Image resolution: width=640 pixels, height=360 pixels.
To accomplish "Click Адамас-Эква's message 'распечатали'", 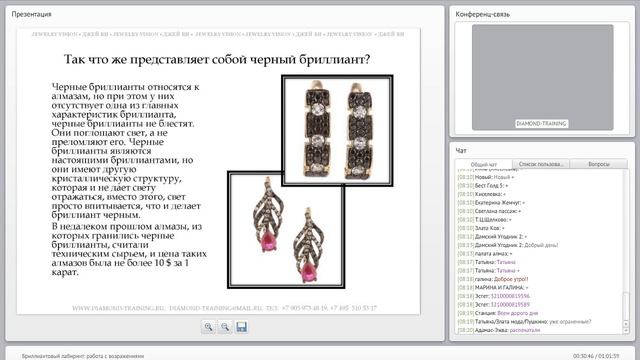I will coord(499,330).
